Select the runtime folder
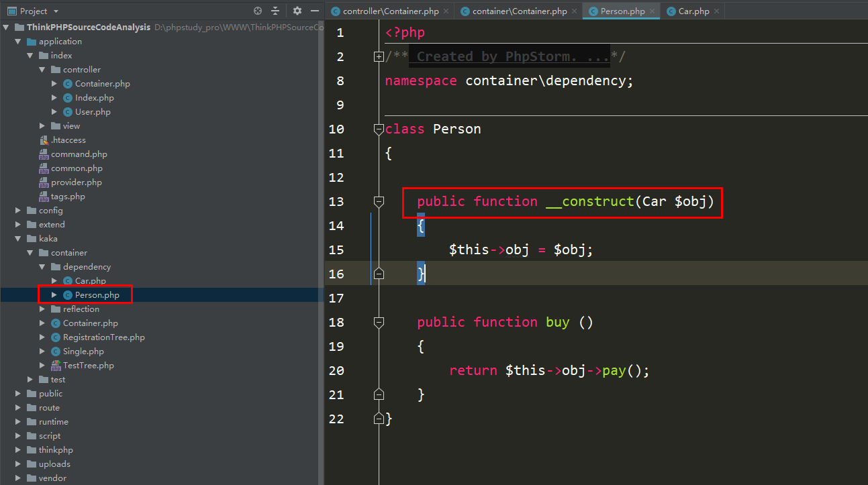 (x=54, y=422)
